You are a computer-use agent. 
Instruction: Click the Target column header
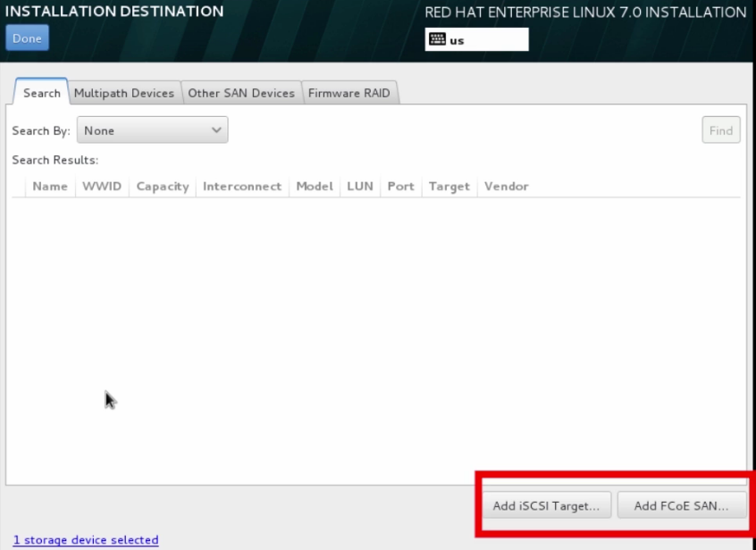(449, 187)
